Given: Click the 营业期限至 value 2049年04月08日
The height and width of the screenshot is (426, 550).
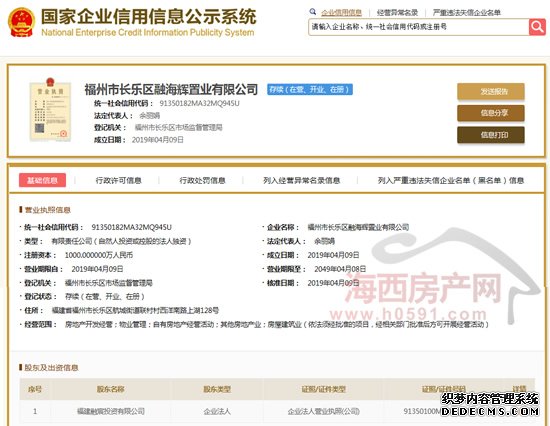Looking at the screenshot, I should click(x=340, y=269).
